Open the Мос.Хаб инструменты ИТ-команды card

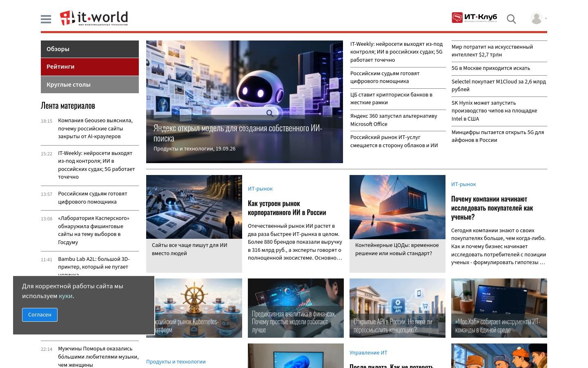499,308
